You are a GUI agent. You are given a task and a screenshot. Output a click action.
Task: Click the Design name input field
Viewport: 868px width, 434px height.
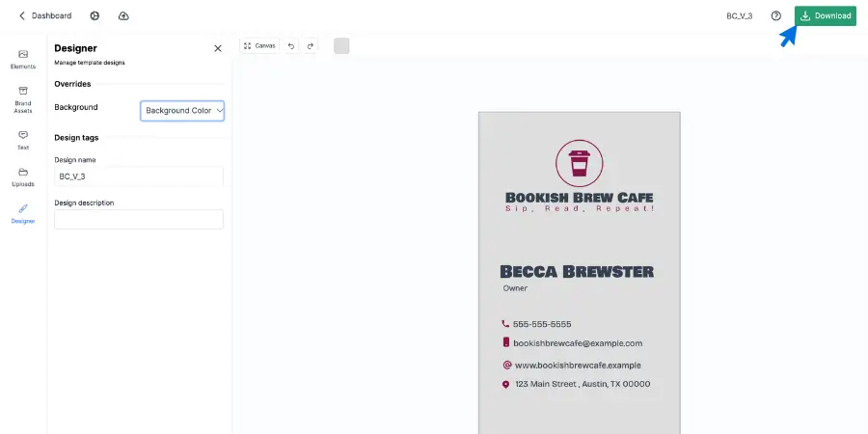coord(139,176)
